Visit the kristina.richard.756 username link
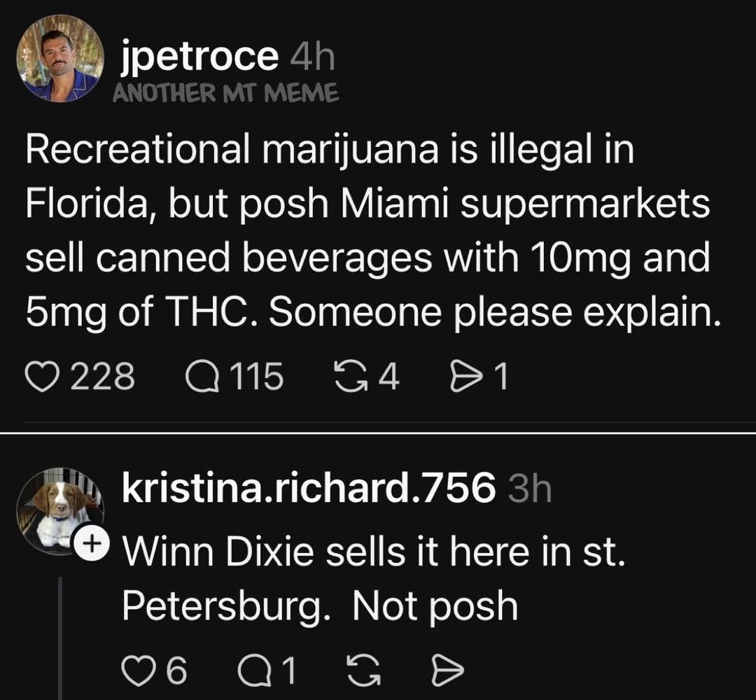 point(308,490)
